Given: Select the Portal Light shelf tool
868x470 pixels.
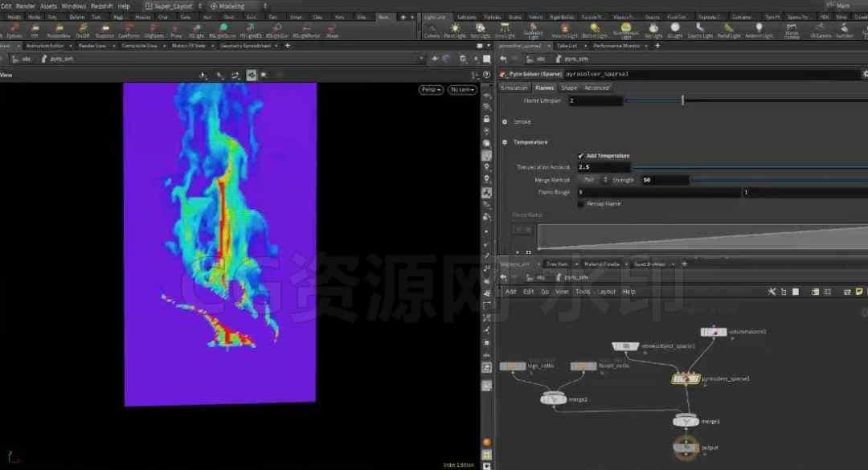Looking at the screenshot, I should pyautogui.click(x=728, y=31).
